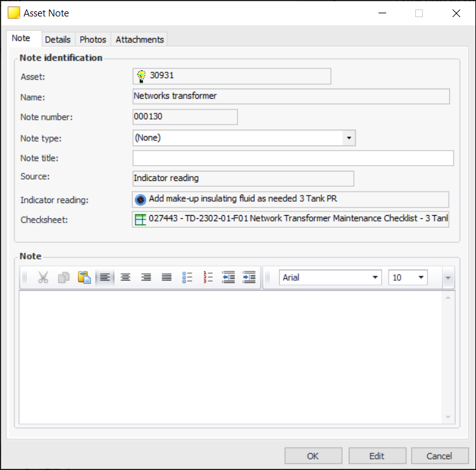Insert a numbered list
Screen dimensions: 476x470
pos(208,278)
